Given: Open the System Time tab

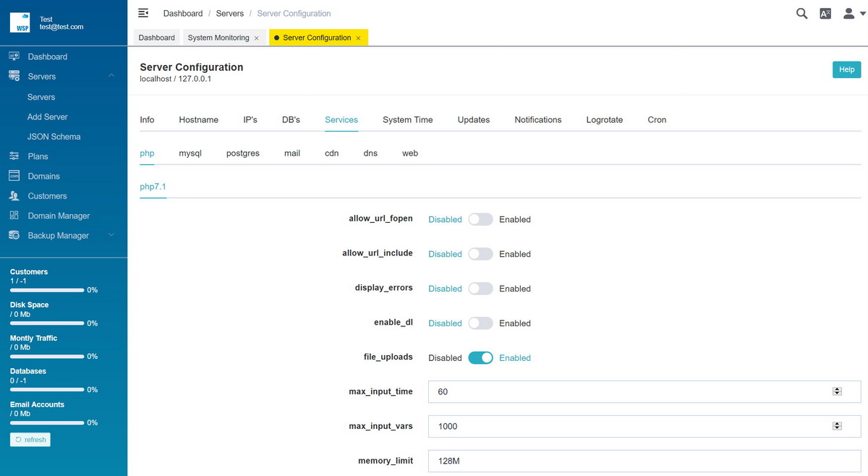Looking at the screenshot, I should pyautogui.click(x=408, y=120).
